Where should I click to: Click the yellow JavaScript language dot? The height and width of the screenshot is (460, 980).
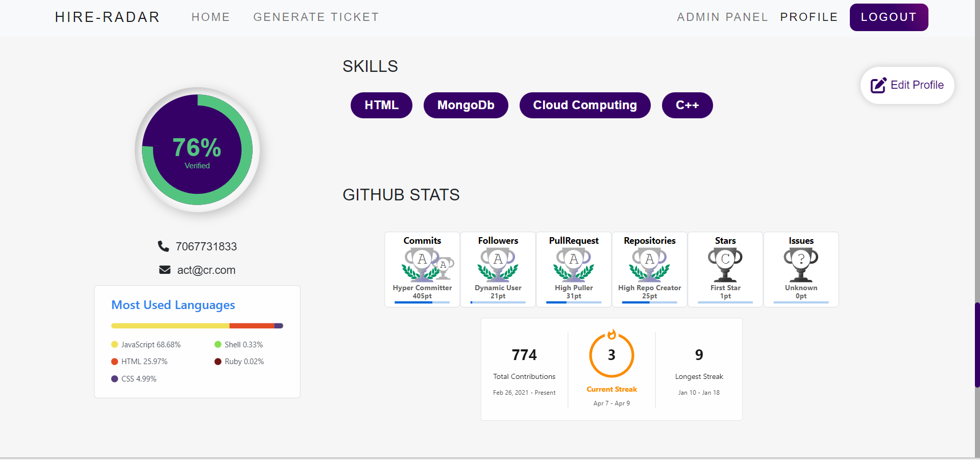pos(115,345)
